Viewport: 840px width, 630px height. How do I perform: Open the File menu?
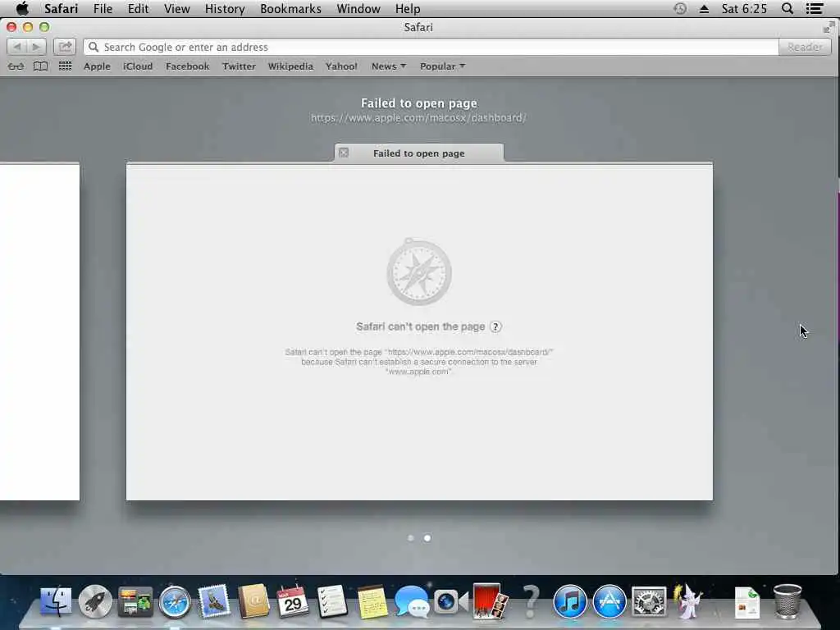[103, 8]
